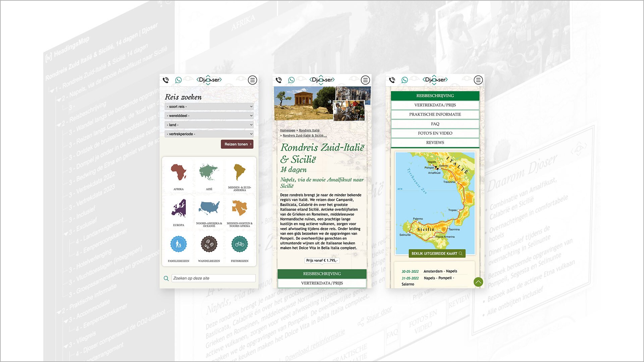
Task: Click the 'Reizen tonen' button
Action: [x=237, y=144]
